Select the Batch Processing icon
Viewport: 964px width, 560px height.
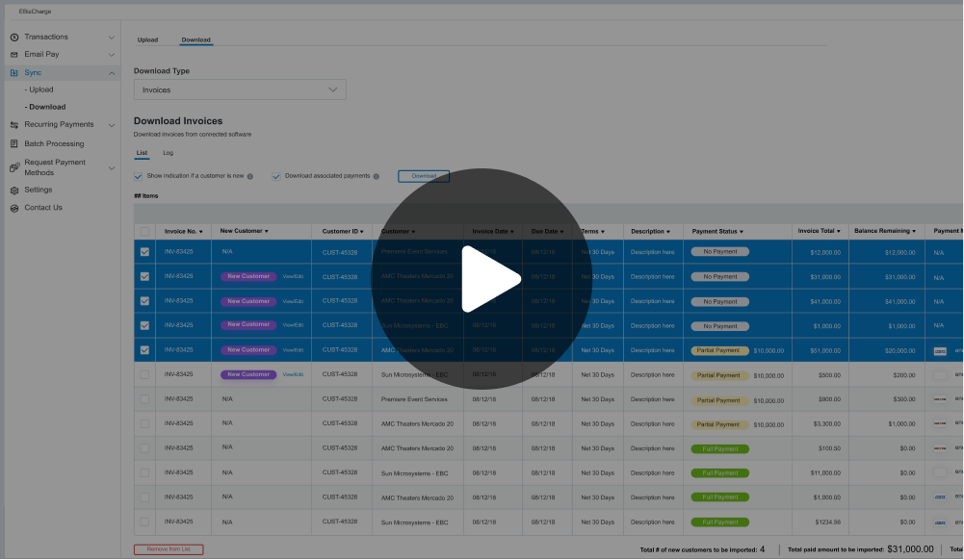click(14, 142)
